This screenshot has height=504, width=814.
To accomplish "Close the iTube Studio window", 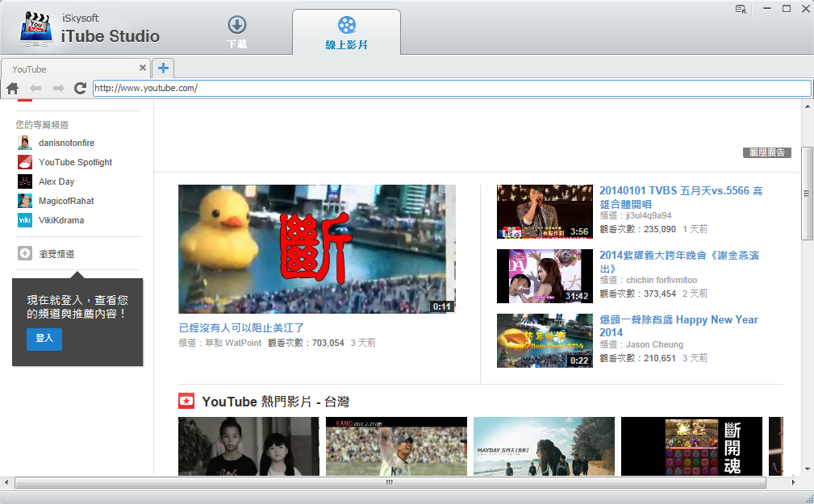I will pos(806,9).
